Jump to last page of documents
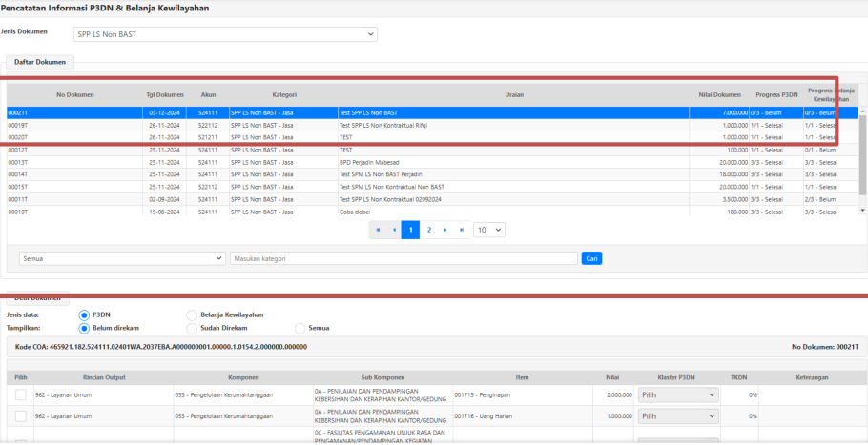This screenshot has height=445, width=868. (463, 230)
